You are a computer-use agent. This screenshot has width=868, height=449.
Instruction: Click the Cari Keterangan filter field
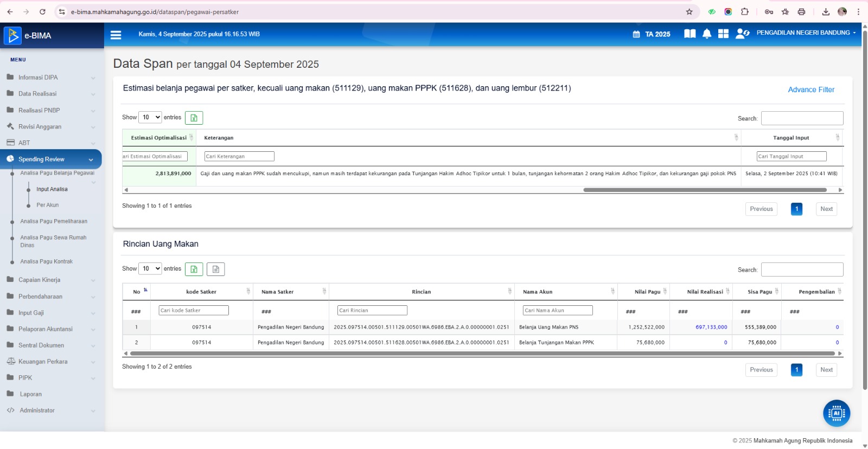click(239, 156)
